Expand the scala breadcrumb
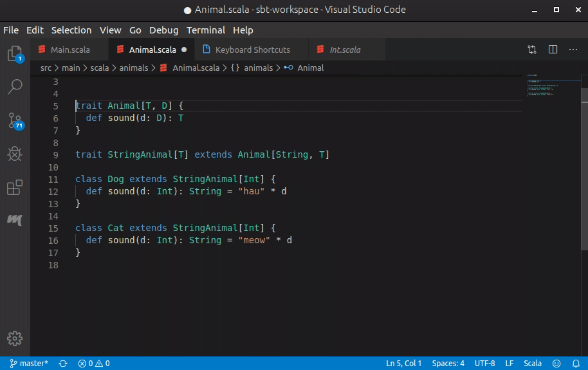This screenshot has width=588, height=370. coord(99,68)
